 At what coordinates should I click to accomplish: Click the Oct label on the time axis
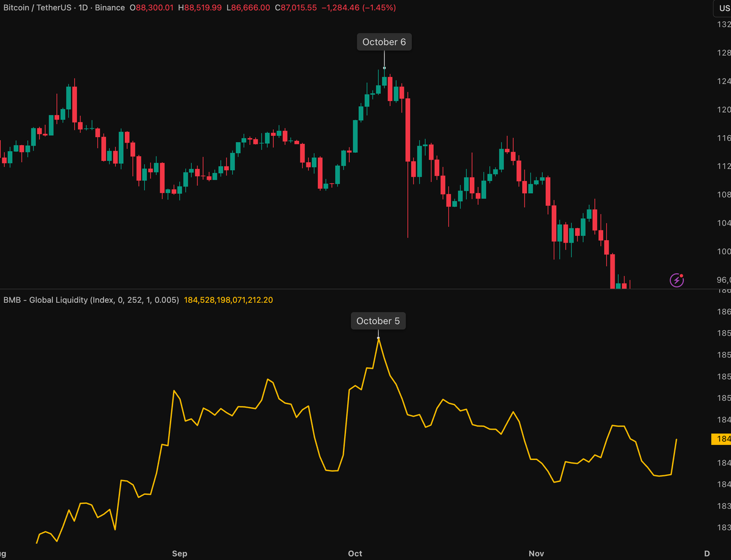pos(355,553)
